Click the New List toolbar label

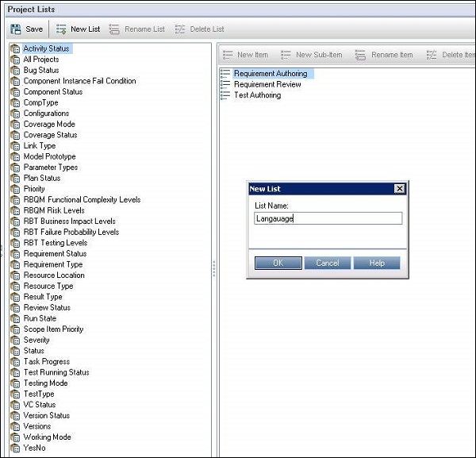pos(86,29)
